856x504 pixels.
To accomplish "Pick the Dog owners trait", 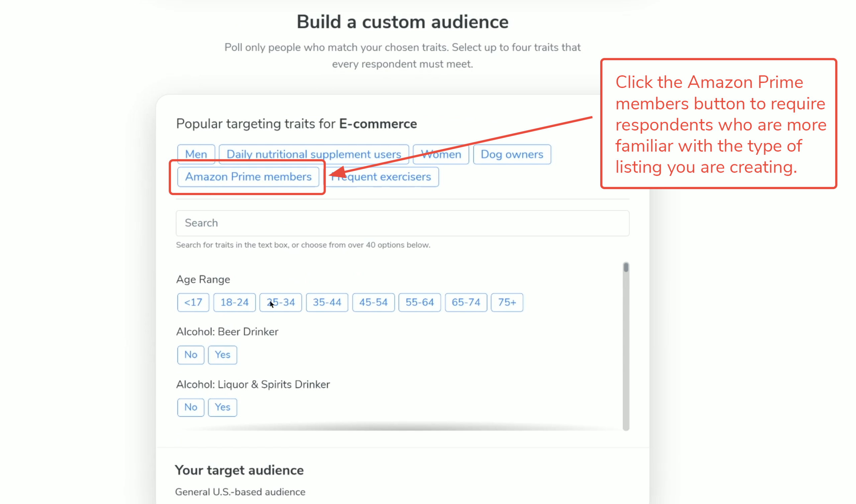I will coord(512,154).
